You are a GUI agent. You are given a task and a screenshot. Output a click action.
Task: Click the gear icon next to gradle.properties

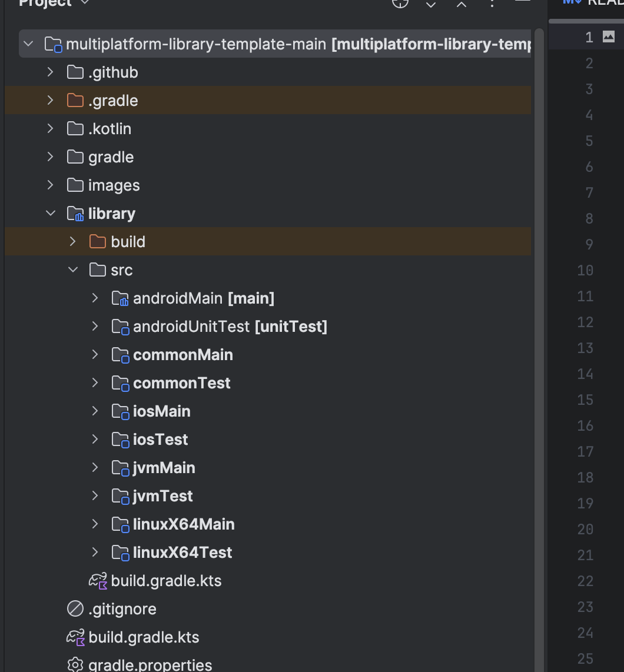tap(74, 664)
